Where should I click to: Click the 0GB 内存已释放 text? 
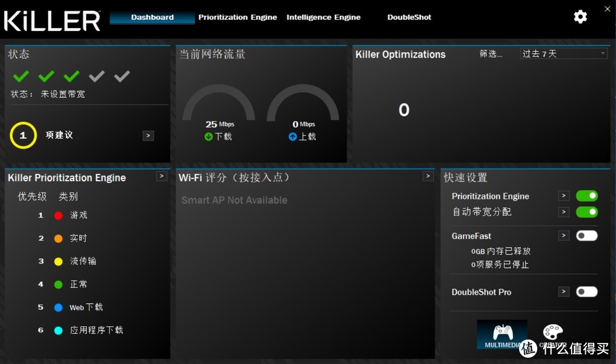tap(501, 251)
